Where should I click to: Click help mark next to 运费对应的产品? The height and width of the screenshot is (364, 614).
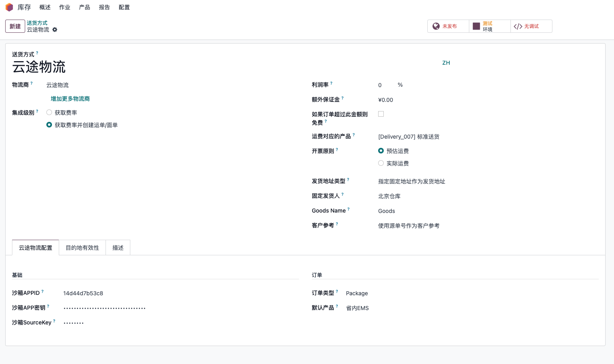(x=354, y=135)
